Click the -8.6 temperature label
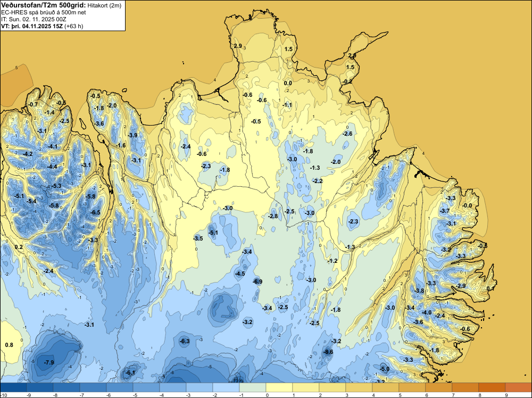Screen dimensions: 532x398 (x=328, y=352)
